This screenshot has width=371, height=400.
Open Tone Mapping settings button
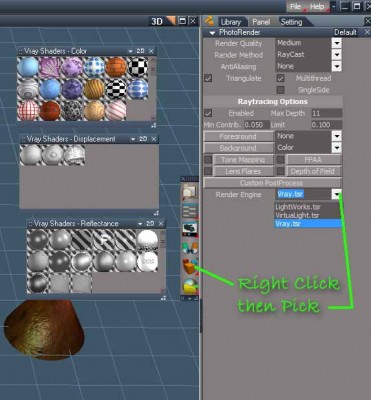(243, 160)
